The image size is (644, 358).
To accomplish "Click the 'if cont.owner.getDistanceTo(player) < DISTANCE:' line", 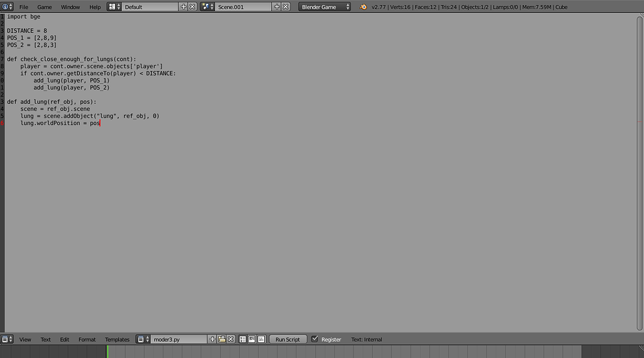I will [98, 73].
